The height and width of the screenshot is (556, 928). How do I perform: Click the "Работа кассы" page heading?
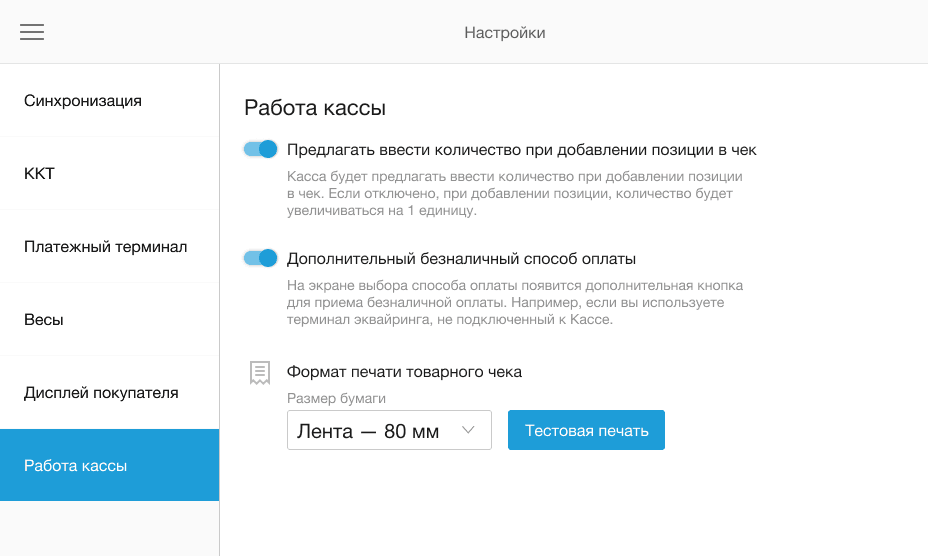point(315,108)
